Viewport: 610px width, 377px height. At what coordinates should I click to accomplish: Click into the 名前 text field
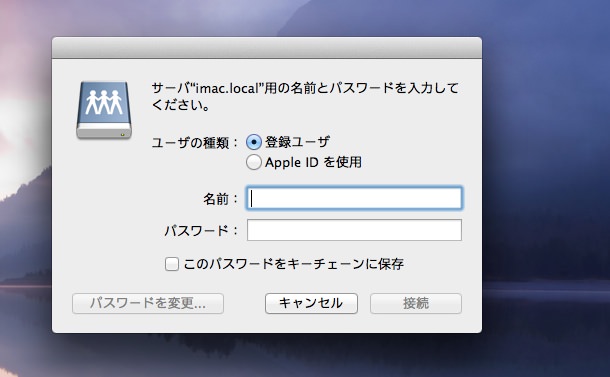[354, 198]
